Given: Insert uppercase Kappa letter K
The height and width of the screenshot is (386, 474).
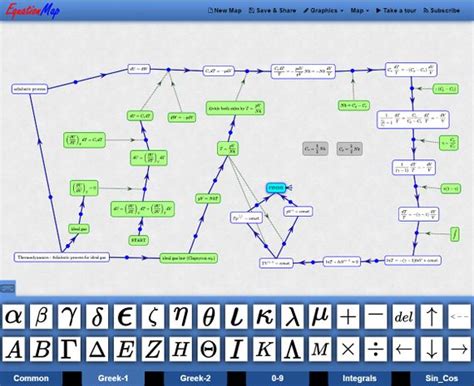Looking at the screenshot, I should [264, 349].
